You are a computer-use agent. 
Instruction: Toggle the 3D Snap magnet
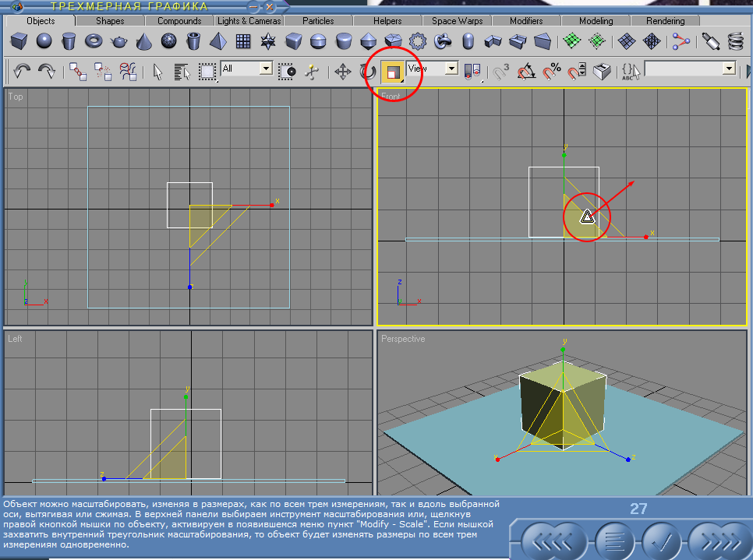(501, 72)
